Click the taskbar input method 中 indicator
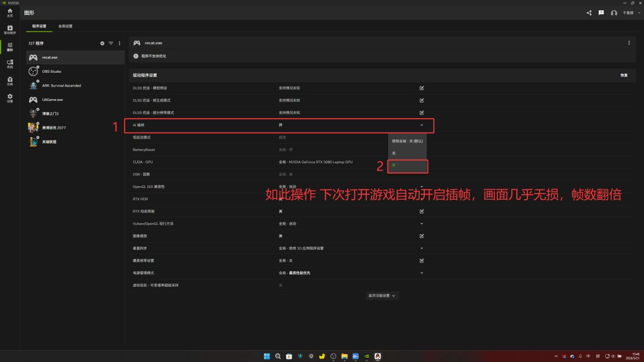This screenshot has width=644, height=362. point(588,356)
